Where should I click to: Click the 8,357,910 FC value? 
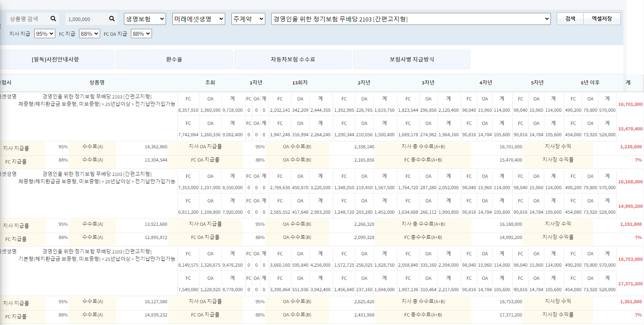click(x=189, y=110)
